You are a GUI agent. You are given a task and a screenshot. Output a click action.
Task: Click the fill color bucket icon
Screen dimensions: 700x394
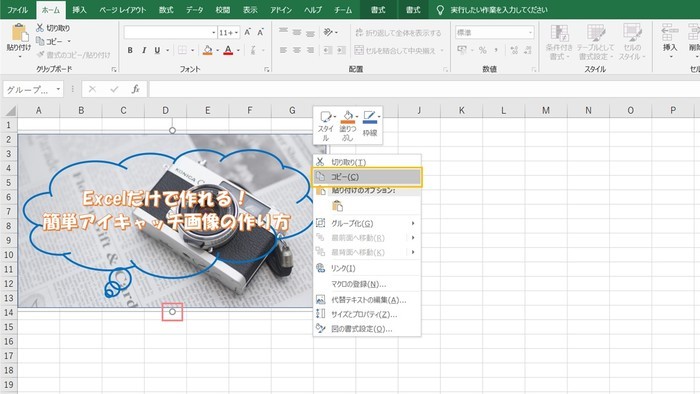click(x=207, y=50)
